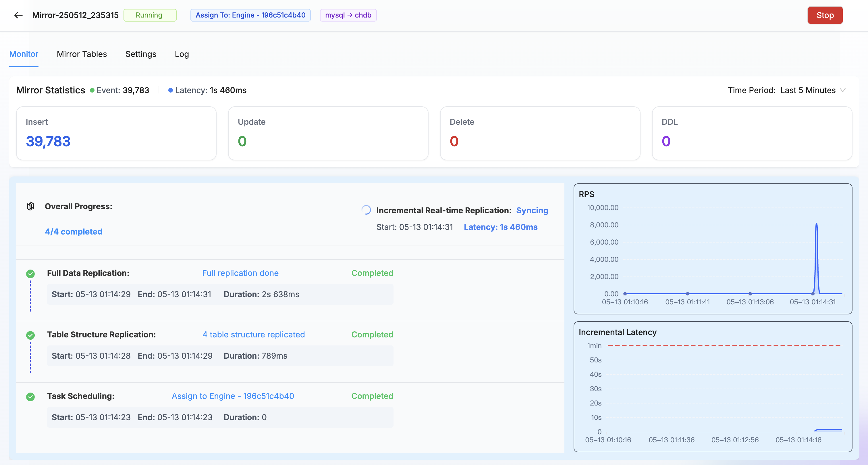Click the green Event status dot

(92, 90)
